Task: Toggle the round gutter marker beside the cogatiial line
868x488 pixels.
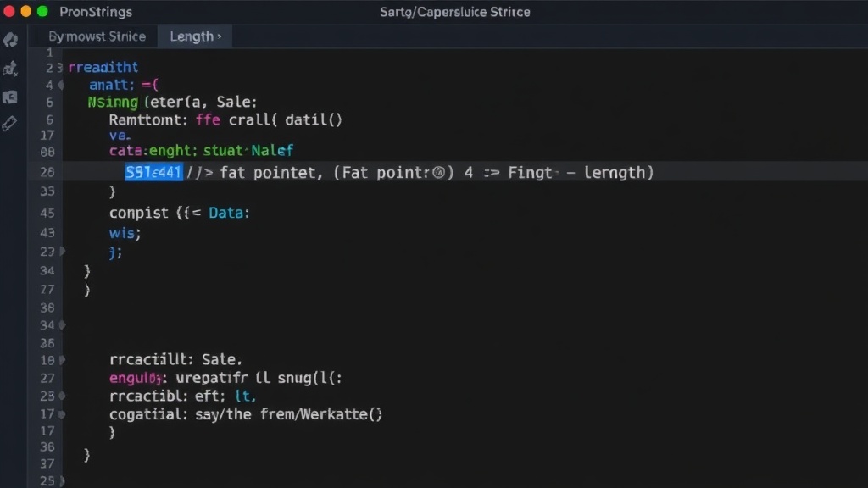Action: tap(62, 413)
